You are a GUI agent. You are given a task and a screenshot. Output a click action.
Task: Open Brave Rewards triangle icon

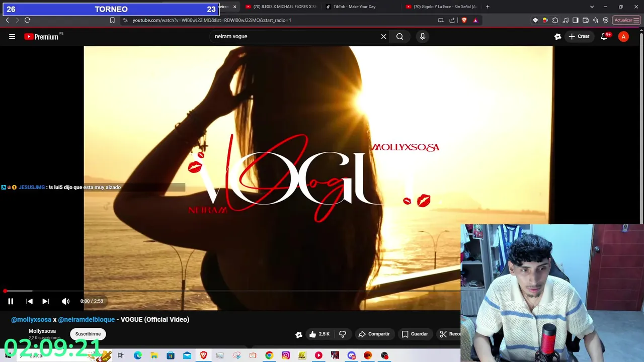[475, 20]
